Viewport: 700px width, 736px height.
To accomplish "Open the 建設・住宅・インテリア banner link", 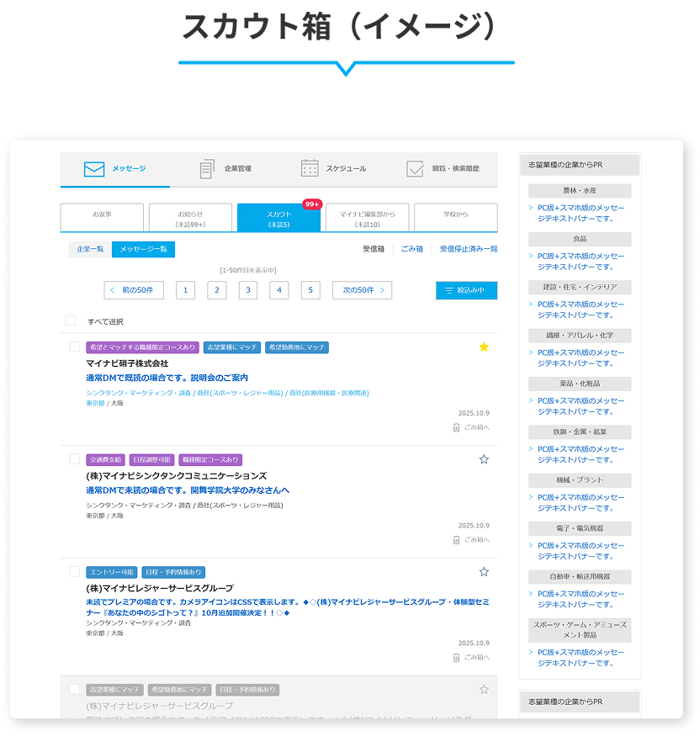I will point(581,310).
